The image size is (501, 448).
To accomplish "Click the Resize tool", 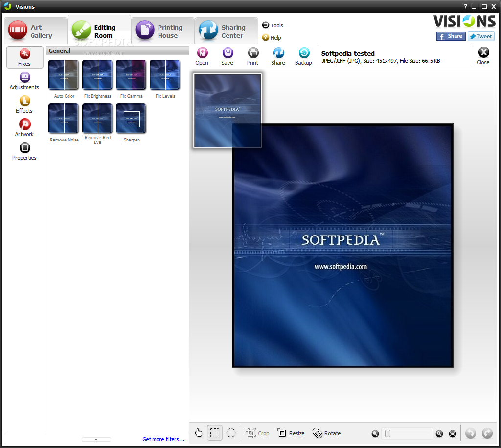I will [291, 433].
